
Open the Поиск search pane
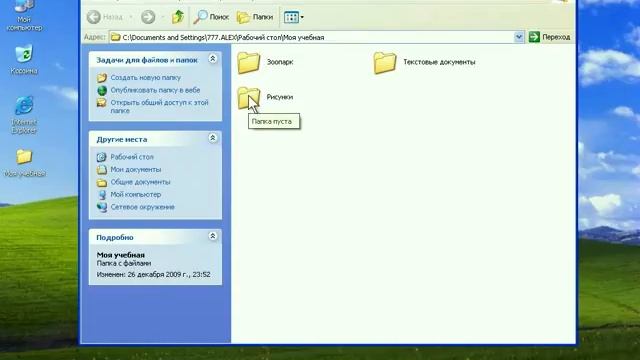(x=211, y=17)
